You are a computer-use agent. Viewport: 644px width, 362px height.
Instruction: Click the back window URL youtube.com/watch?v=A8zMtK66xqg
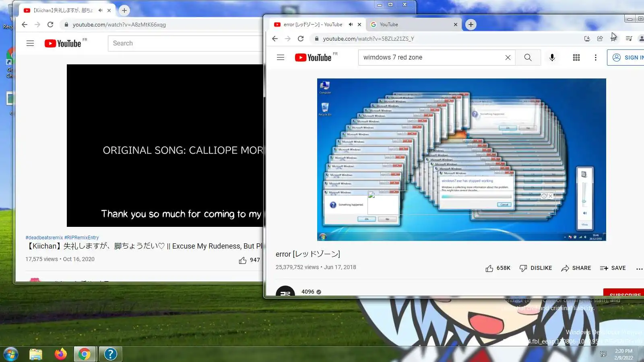[x=119, y=25]
